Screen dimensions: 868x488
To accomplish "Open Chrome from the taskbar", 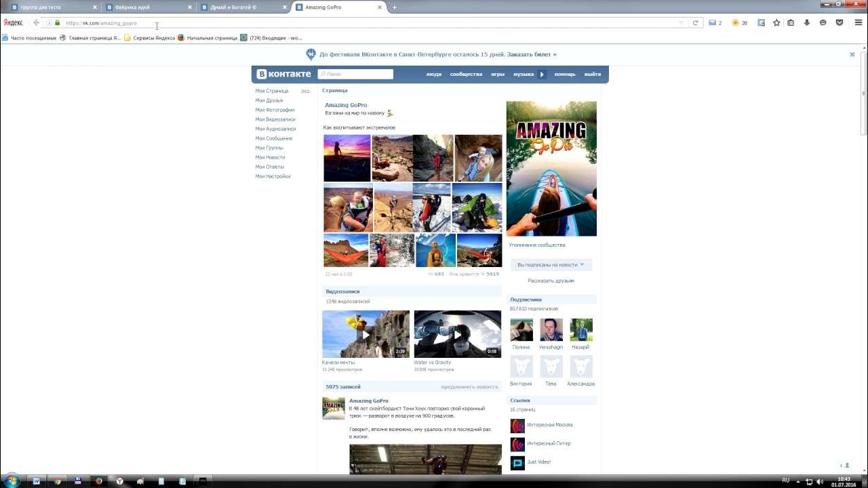I will (57, 481).
